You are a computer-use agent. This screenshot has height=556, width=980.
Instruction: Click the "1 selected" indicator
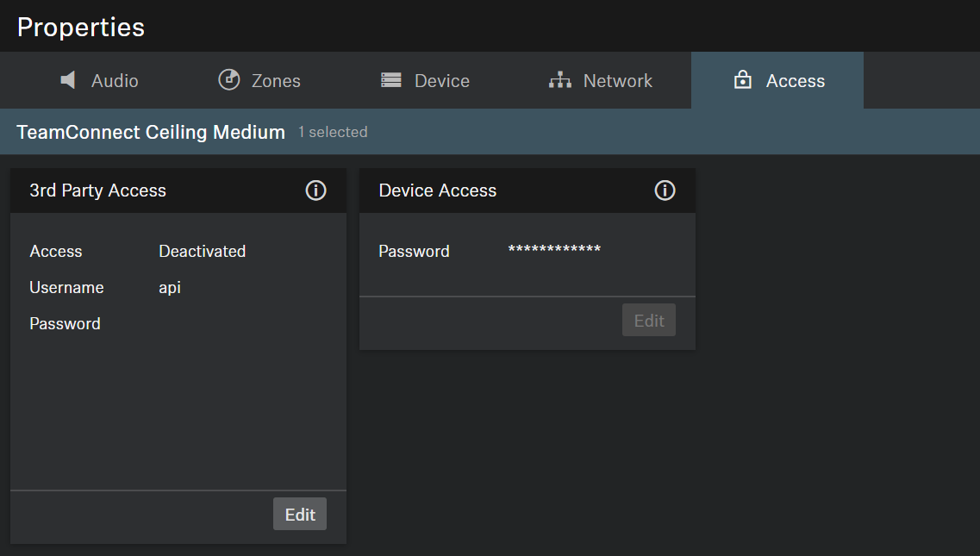[x=333, y=132]
